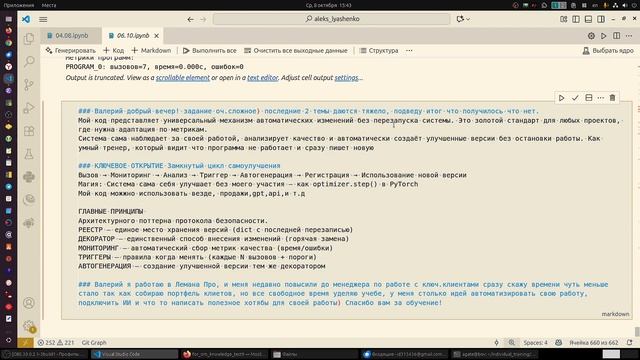Open editor tab gear settings icon
Viewport: 640px width, 360px height.
point(591,36)
